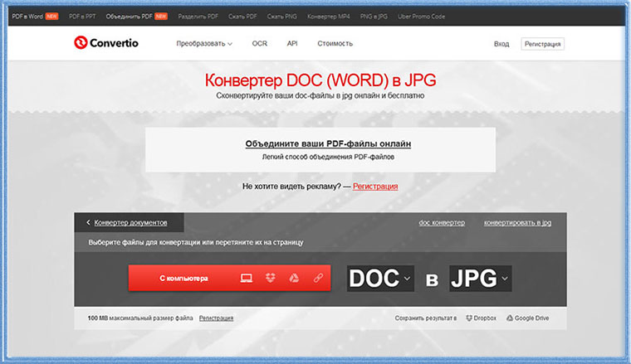The image size is (631, 364).
Task: Save result to Dropbox
Action: click(481, 318)
